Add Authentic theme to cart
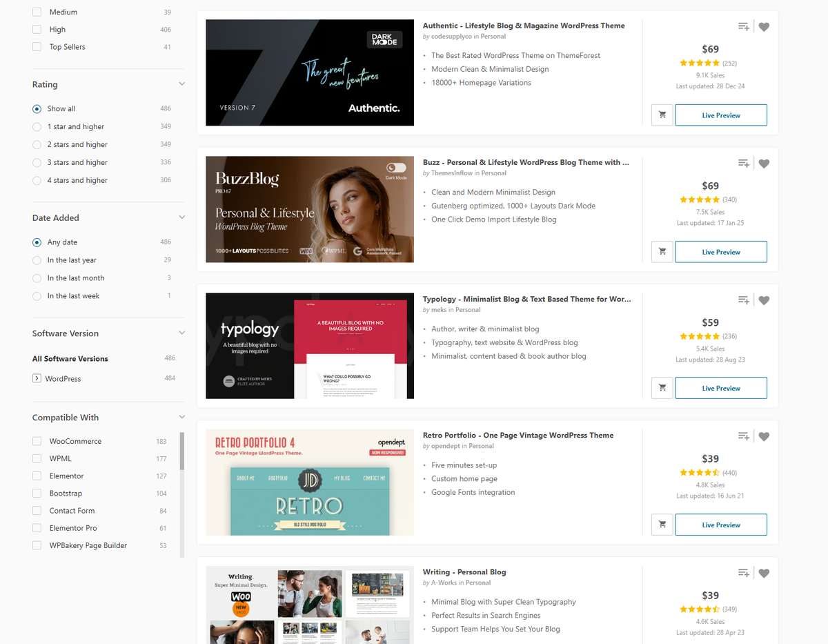 (662, 115)
